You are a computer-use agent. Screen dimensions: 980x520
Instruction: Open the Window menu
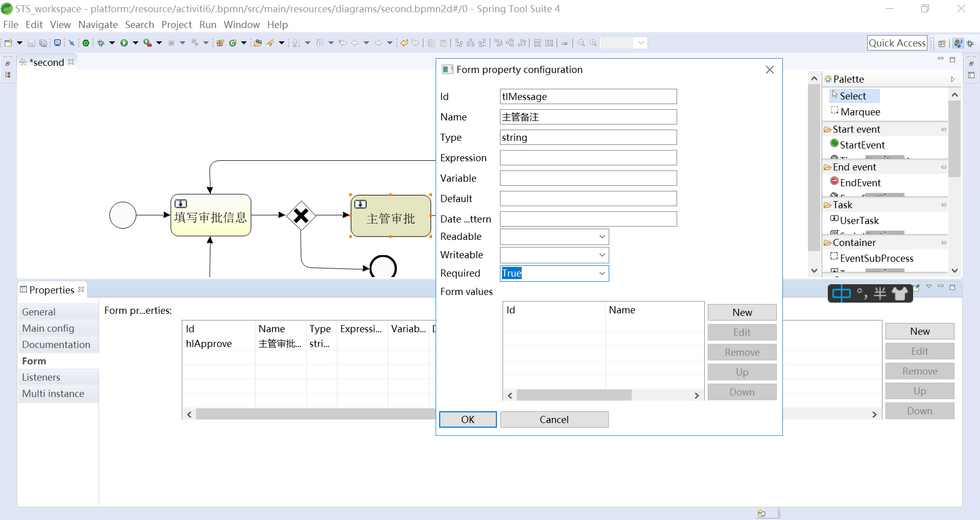click(242, 24)
